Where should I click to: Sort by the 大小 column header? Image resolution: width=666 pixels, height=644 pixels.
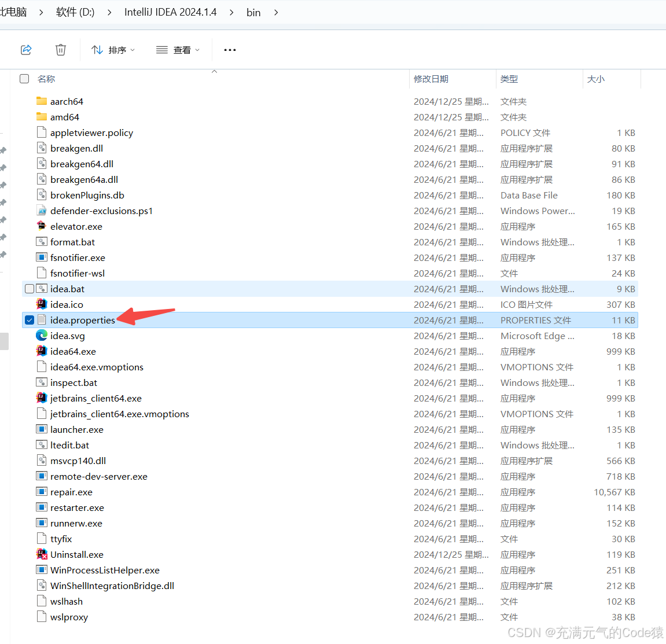(595, 79)
